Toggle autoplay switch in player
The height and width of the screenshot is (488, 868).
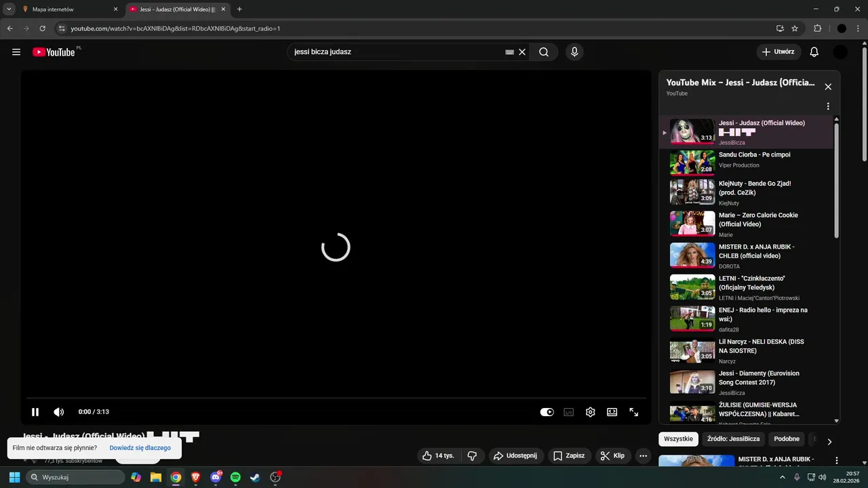pyautogui.click(x=547, y=412)
